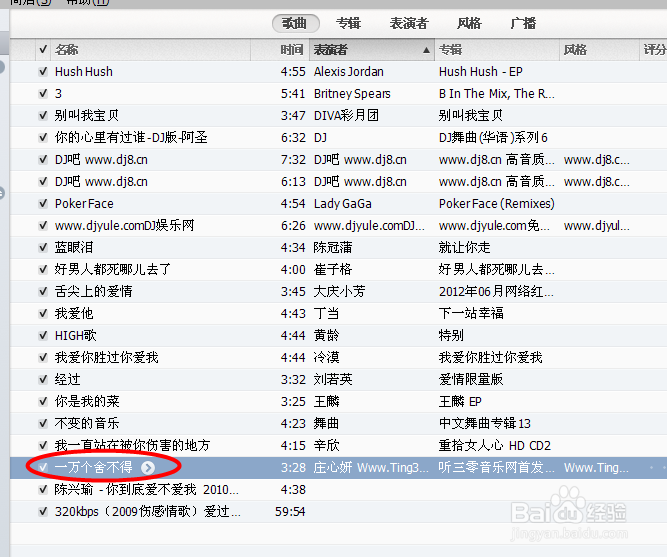The height and width of the screenshot is (557, 667).
Task: Open the 广播 tab
Action: coord(523,23)
